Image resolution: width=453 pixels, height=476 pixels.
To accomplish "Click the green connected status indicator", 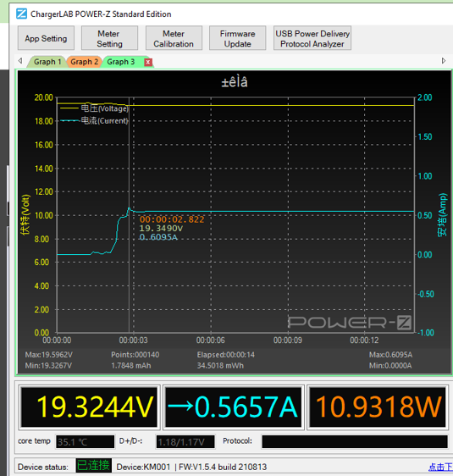I will point(93,465).
